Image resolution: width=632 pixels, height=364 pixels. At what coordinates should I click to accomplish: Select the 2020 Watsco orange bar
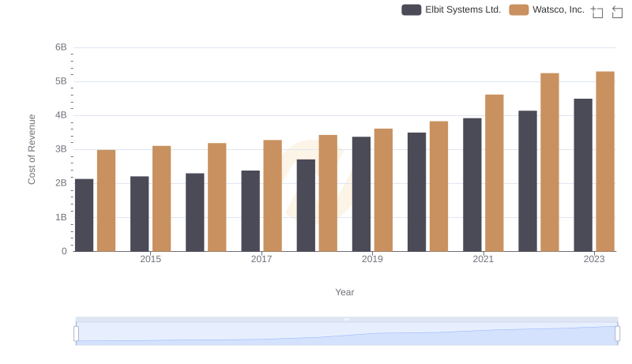[x=438, y=186]
